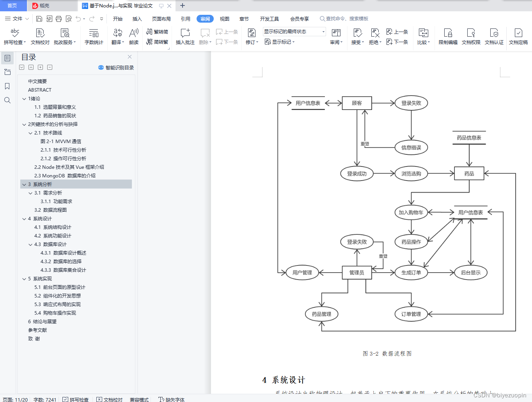Click 智能识别目录 link
Image resolution: width=532 pixels, height=402 pixels.
click(x=116, y=67)
